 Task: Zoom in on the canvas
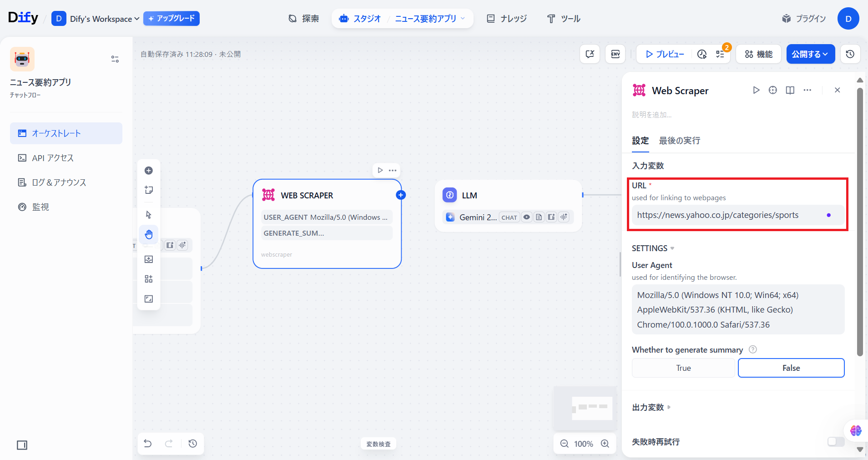pyautogui.click(x=605, y=444)
